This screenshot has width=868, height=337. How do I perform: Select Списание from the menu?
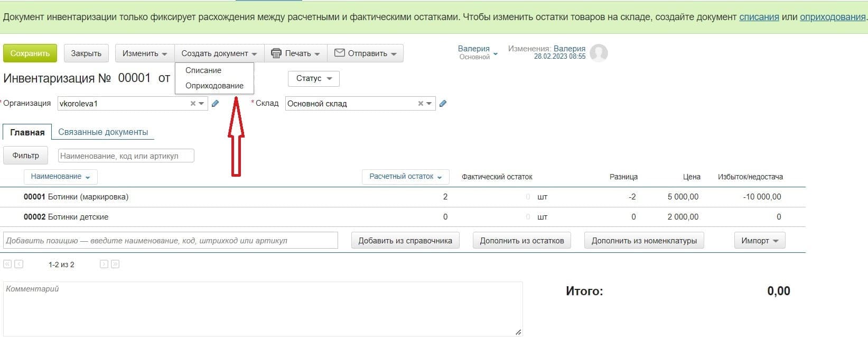(203, 70)
